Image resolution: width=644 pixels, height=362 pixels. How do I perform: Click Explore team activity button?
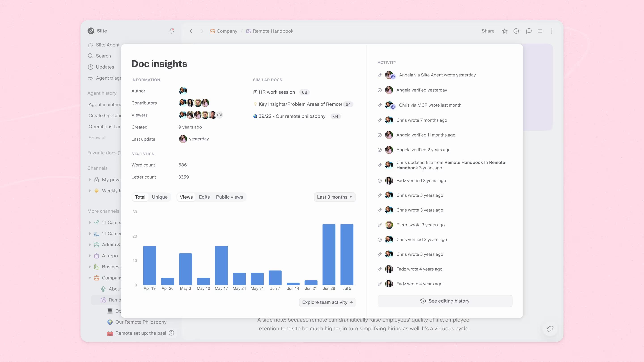pyautogui.click(x=327, y=302)
